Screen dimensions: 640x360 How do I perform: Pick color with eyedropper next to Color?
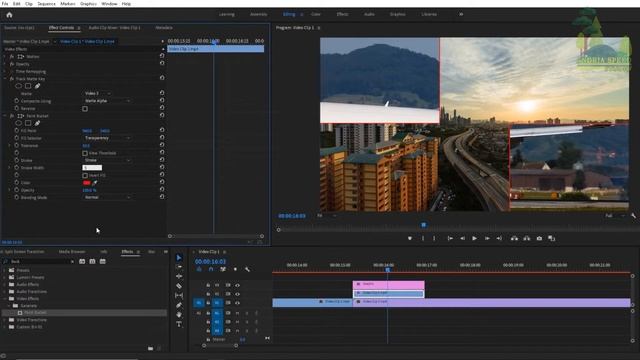click(x=95, y=183)
